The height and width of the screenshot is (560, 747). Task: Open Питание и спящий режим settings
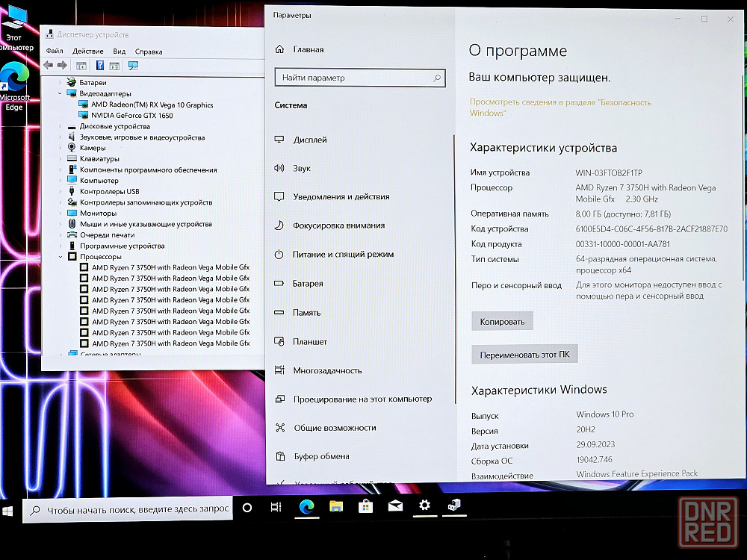[x=333, y=255]
